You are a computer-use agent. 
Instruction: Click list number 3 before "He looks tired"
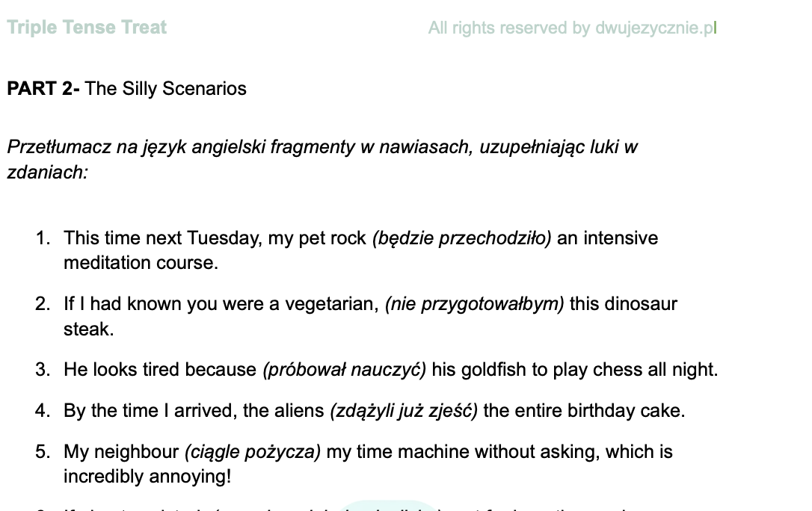point(43,370)
